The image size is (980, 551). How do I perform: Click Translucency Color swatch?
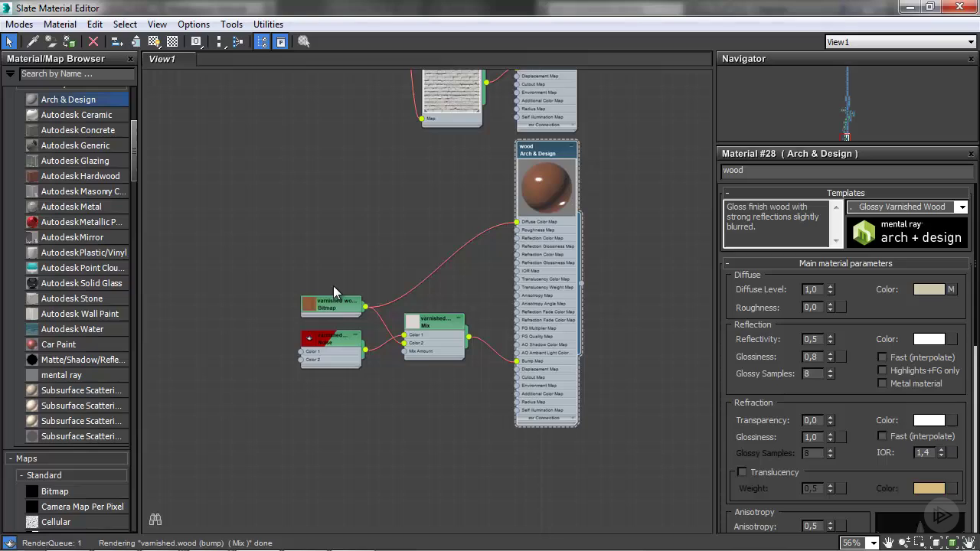point(929,488)
